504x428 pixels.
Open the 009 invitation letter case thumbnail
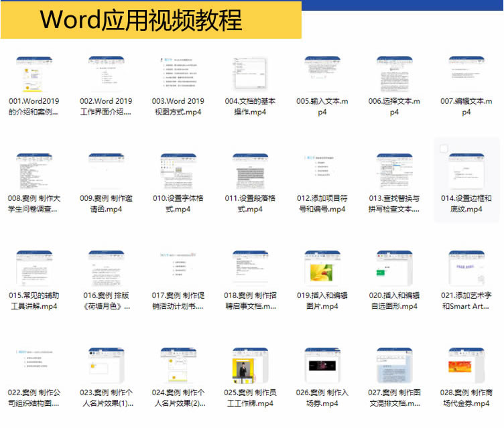[x=106, y=171]
